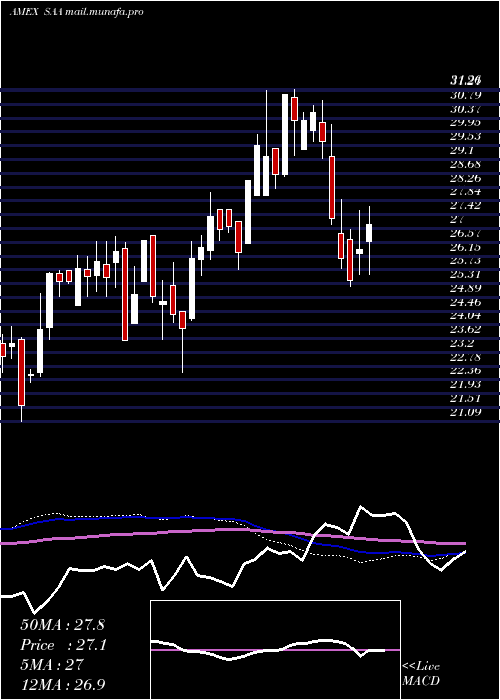This screenshot has width=500, height=700.
Task: Click the long red candle bottoming near 21.51
Action: (x=21, y=372)
